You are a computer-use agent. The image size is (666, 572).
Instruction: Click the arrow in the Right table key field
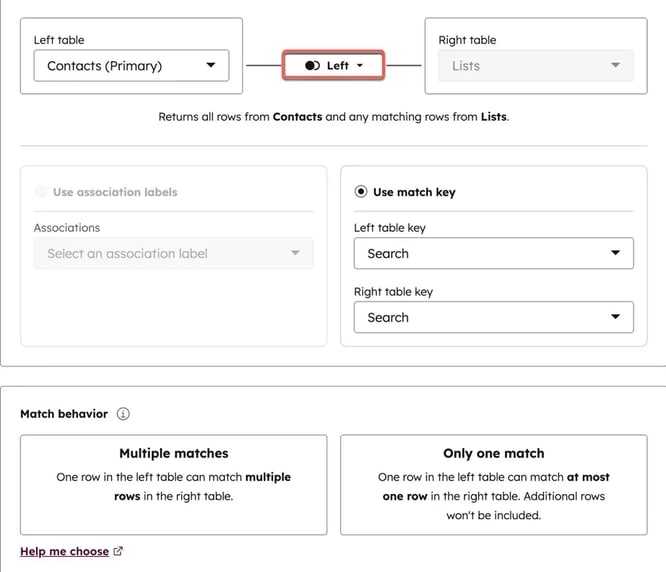pos(615,318)
